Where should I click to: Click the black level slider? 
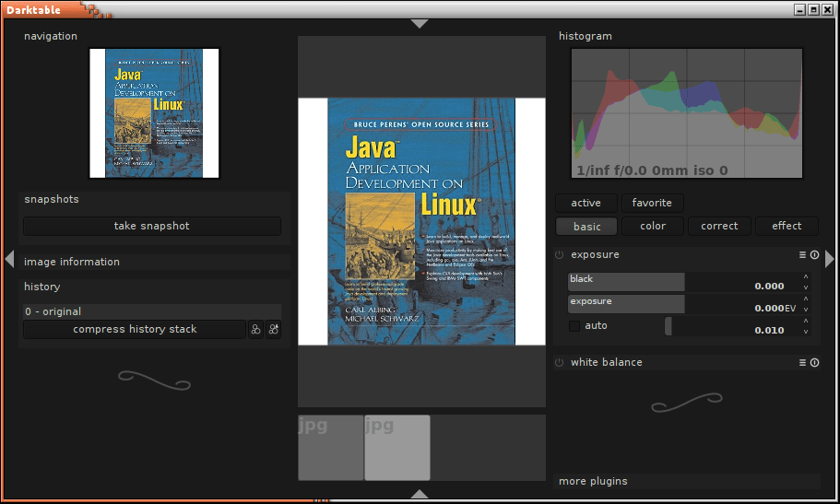pyautogui.click(x=684, y=282)
